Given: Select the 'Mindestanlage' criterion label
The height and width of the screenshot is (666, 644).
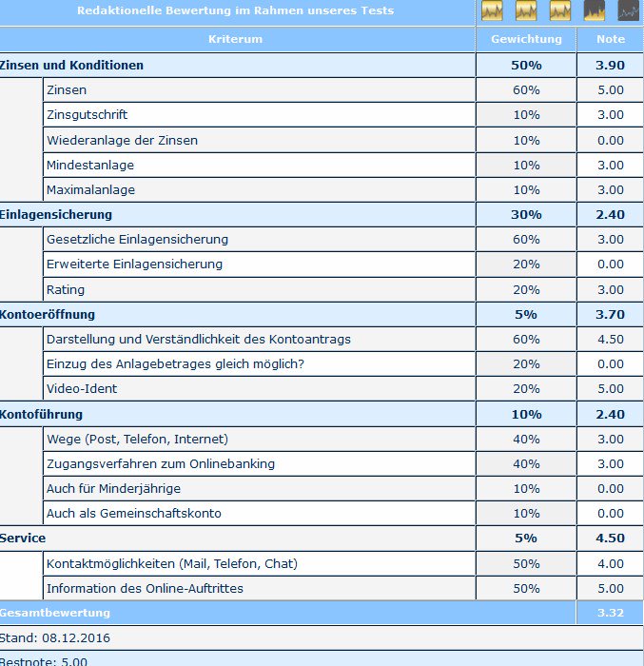Looking at the screenshot, I should [90, 165].
